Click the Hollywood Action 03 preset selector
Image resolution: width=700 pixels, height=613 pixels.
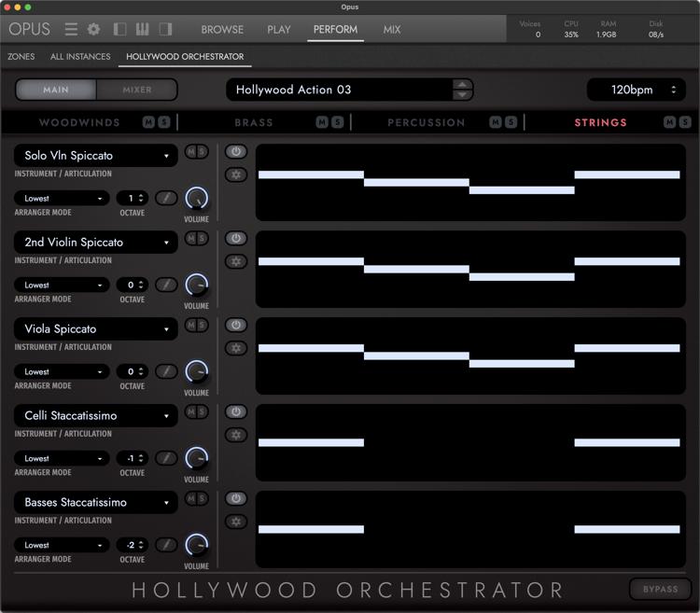point(350,90)
